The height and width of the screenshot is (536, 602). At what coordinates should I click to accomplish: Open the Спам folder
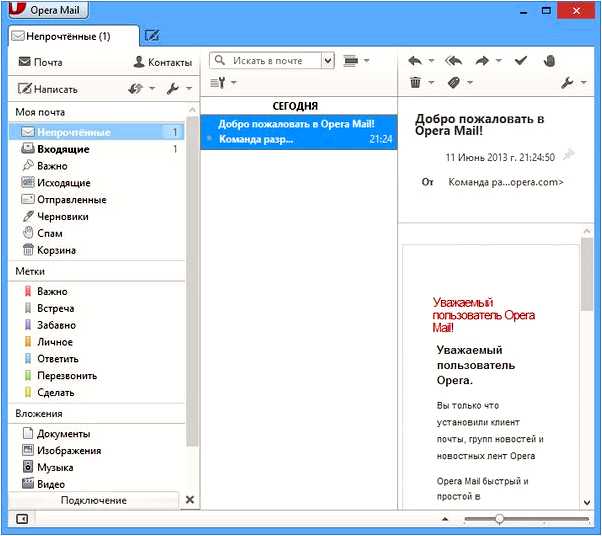pyautogui.click(x=42, y=233)
